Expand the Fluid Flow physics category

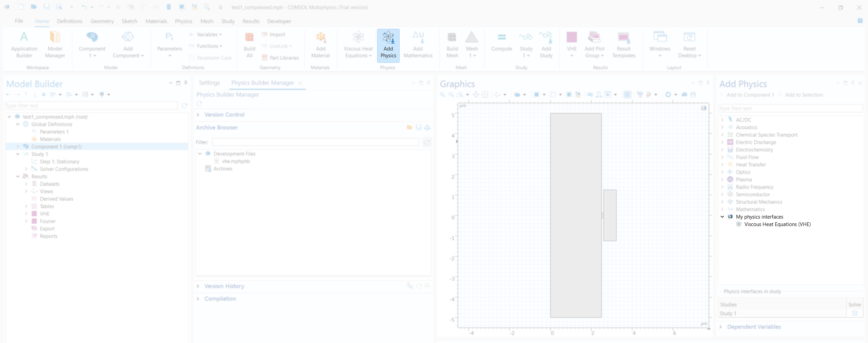pos(722,157)
